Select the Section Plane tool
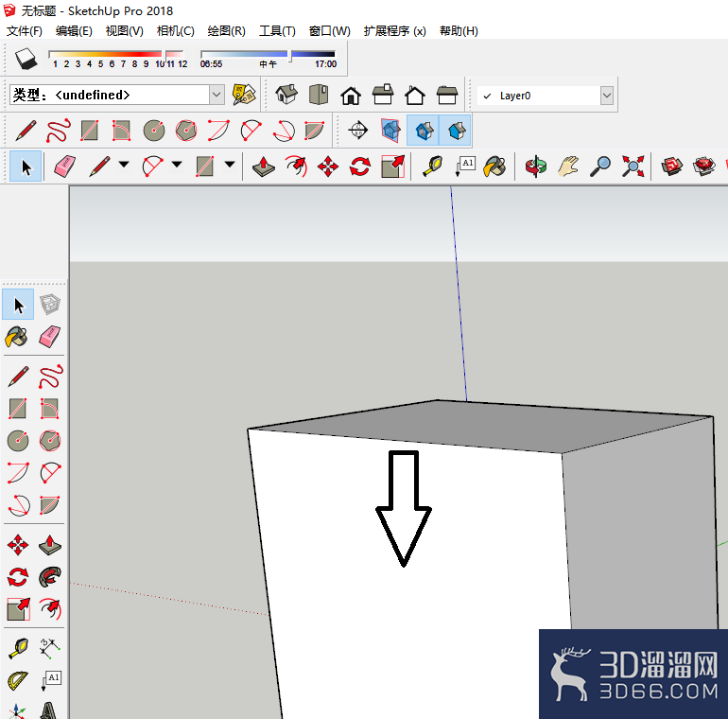This screenshot has height=719, width=728. (x=358, y=130)
